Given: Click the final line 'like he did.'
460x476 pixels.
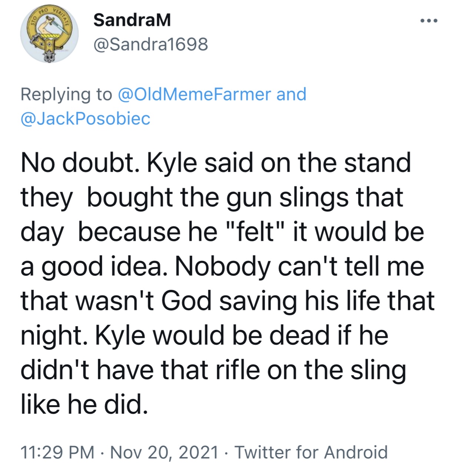Looking at the screenshot, I should pos(84,404).
